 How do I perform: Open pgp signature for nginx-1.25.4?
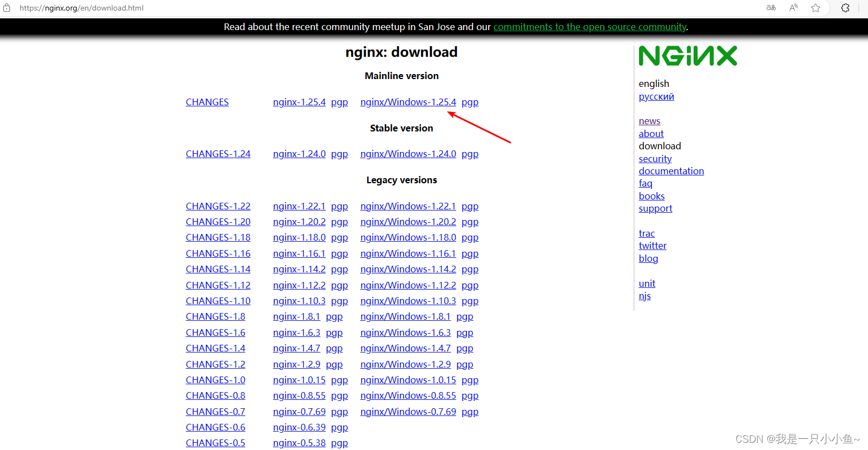339,102
